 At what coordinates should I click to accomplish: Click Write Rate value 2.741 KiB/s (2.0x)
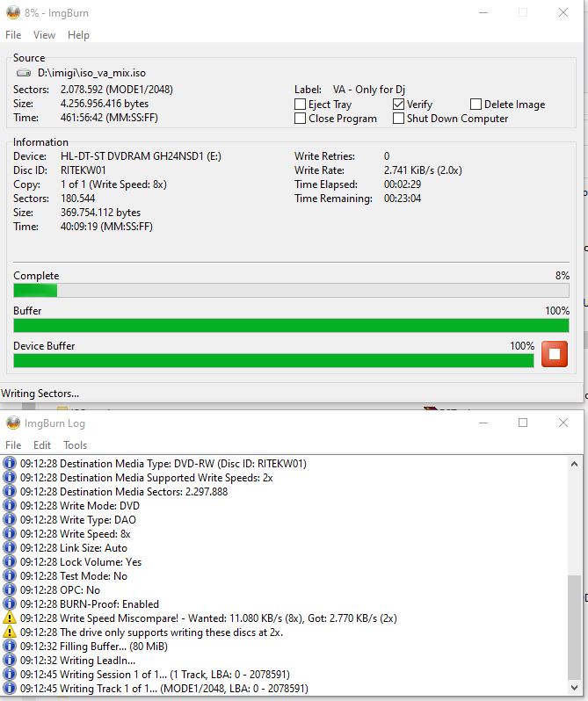[423, 170]
